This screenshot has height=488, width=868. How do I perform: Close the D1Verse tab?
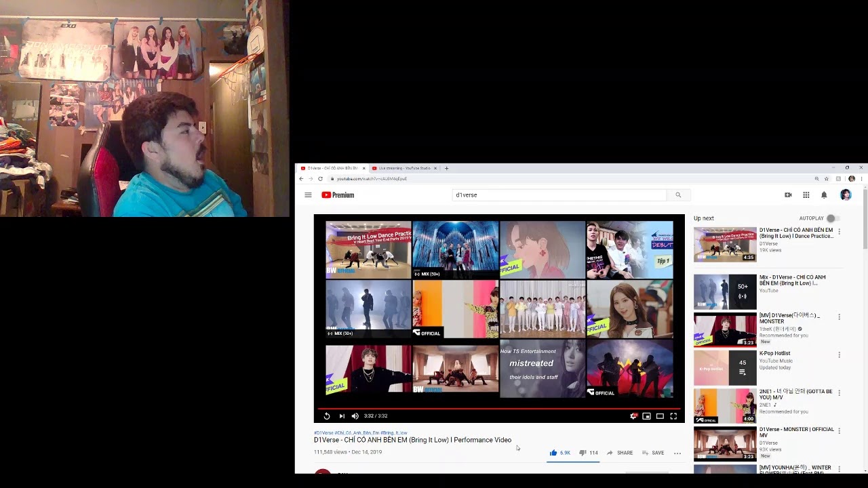[363, 168]
